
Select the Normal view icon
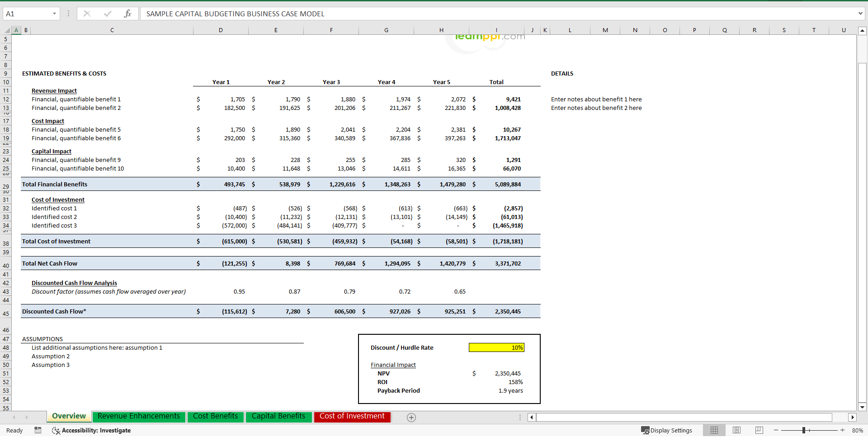714,430
